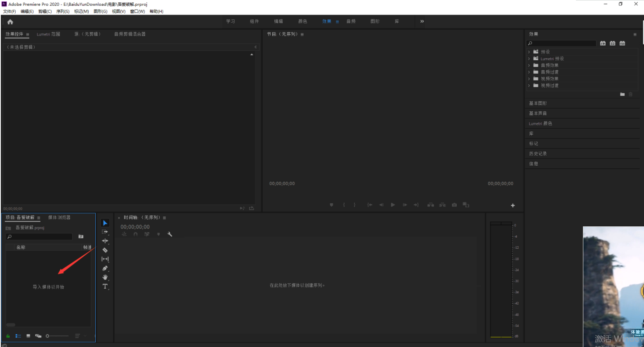
Task: Step back one frame in Program monitor
Action: point(381,205)
